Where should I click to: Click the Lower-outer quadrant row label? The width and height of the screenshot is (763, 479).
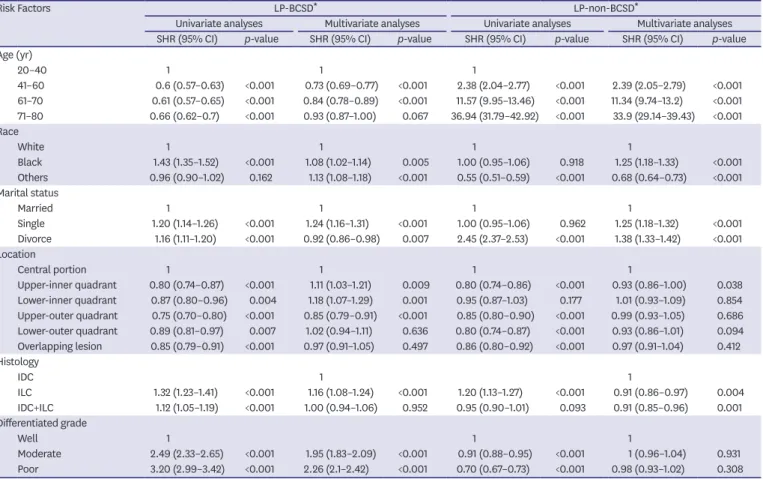pyautogui.click(x=68, y=331)
